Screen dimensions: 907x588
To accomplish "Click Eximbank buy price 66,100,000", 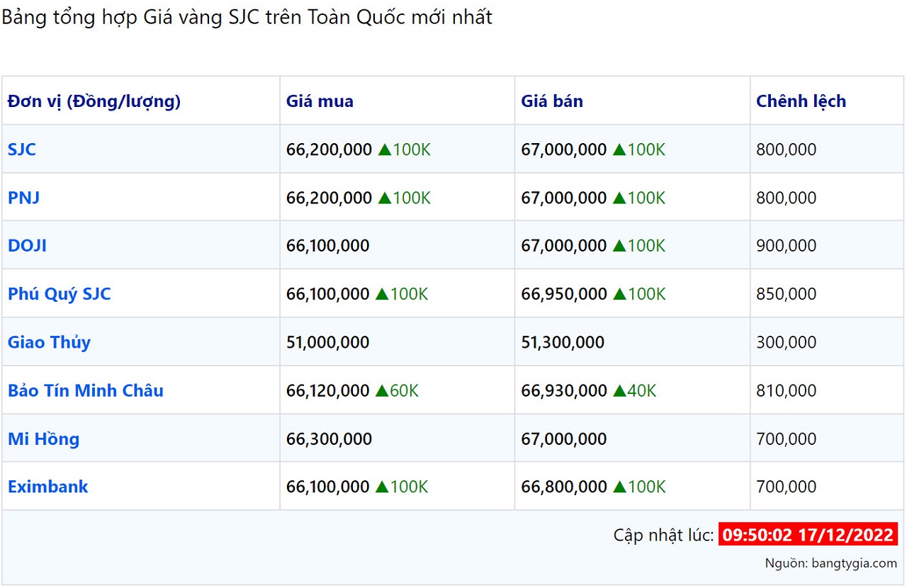I will (x=327, y=487).
